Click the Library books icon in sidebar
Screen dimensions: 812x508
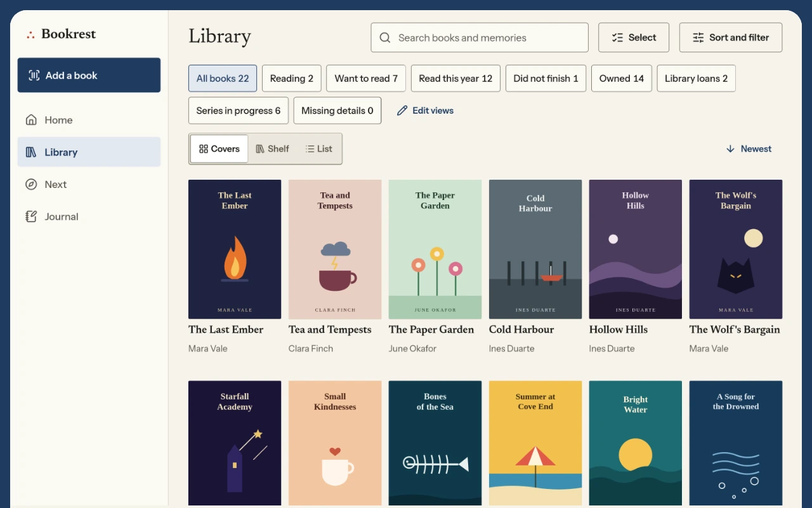[x=31, y=152]
